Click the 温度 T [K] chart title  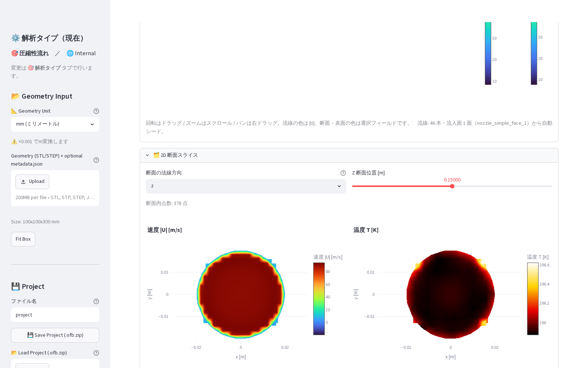coord(366,230)
